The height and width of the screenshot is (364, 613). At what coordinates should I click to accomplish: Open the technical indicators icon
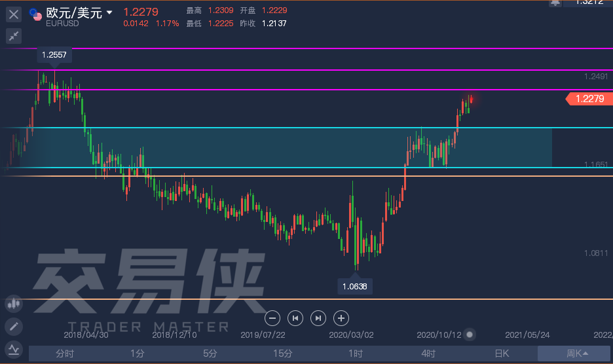coord(14,348)
